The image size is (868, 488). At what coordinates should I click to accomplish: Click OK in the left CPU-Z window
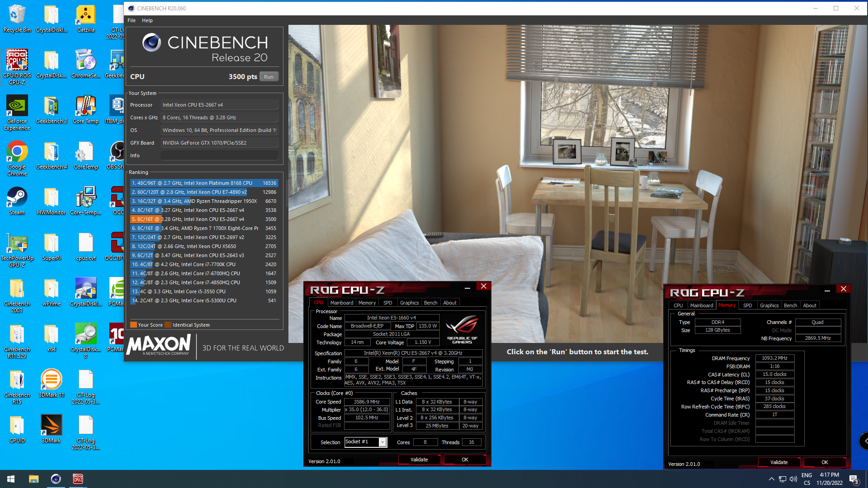(465, 460)
